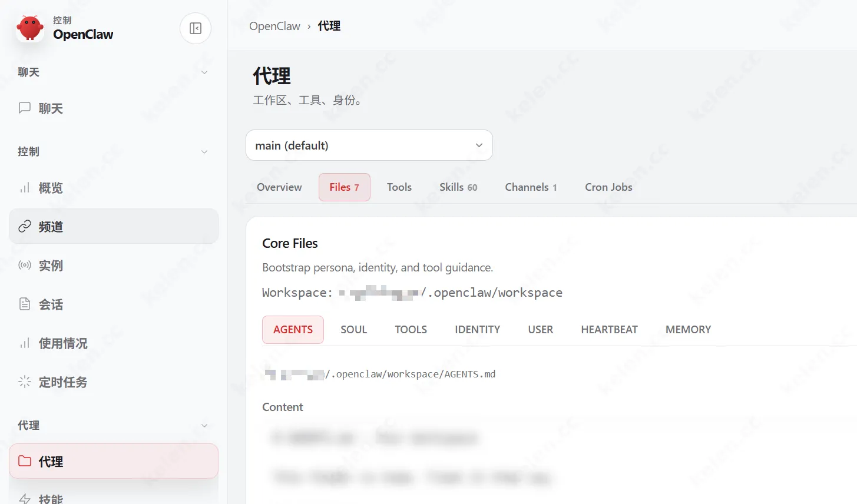Open 使用情况 usage statistics icon
This screenshot has height=504, width=857.
(24, 343)
